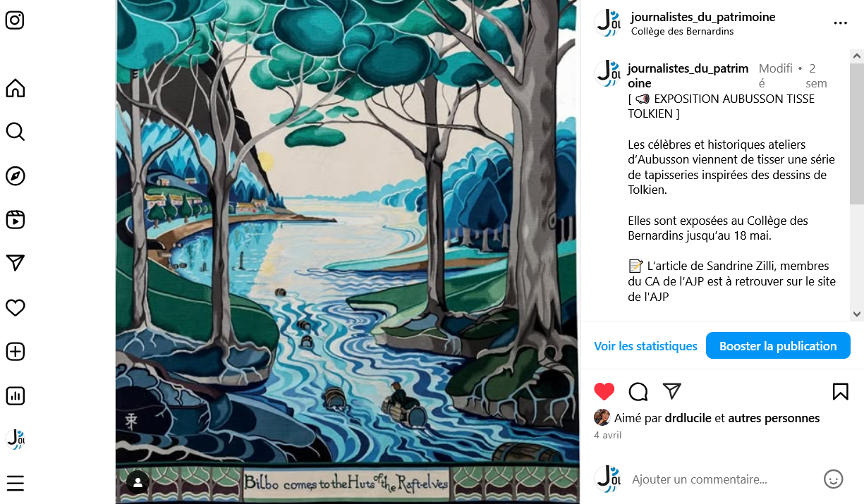Click the Booster la publication button

pos(778,346)
